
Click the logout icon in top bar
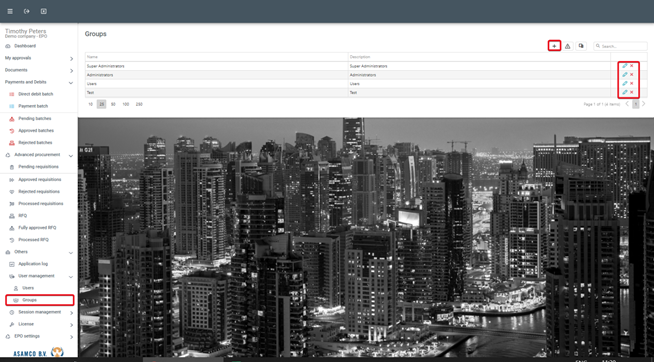(x=27, y=11)
